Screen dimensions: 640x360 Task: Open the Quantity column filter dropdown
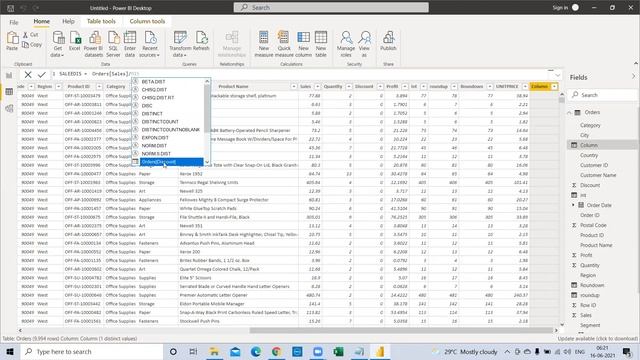coord(349,87)
